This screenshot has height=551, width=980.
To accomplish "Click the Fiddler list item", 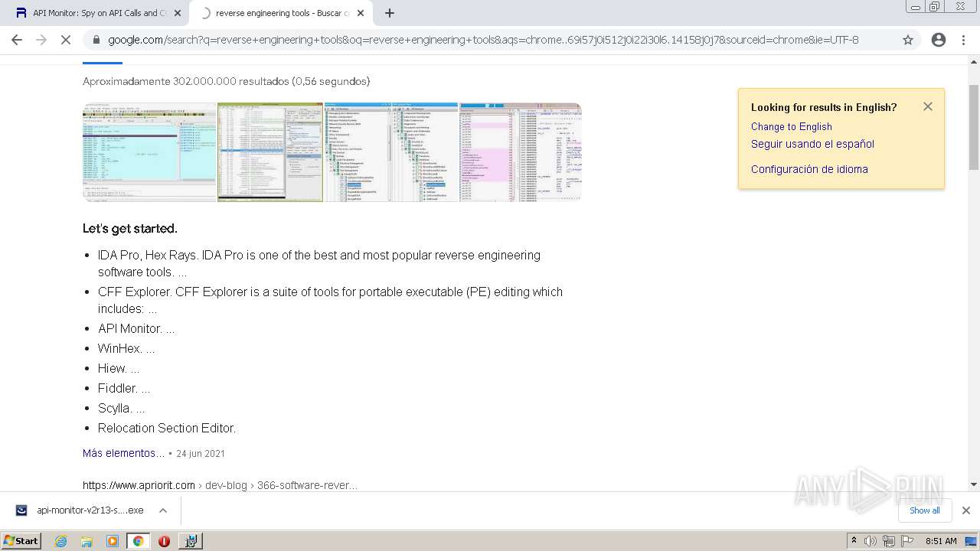I will [124, 388].
